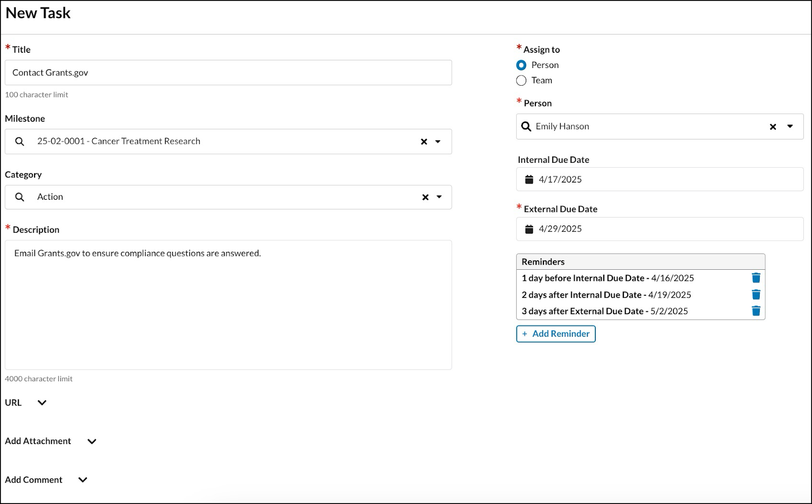This screenshot has height=504, width=812.
Task: Click the 100 character limit note
Action: (37, 95)
